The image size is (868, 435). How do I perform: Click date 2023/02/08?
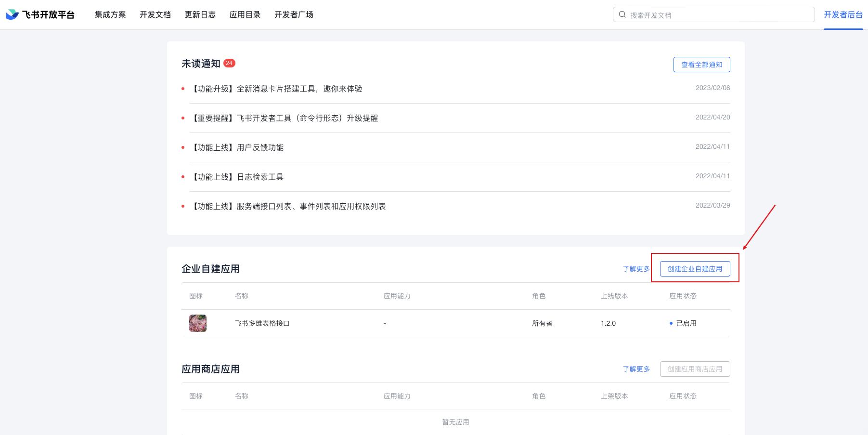(713, 88)
